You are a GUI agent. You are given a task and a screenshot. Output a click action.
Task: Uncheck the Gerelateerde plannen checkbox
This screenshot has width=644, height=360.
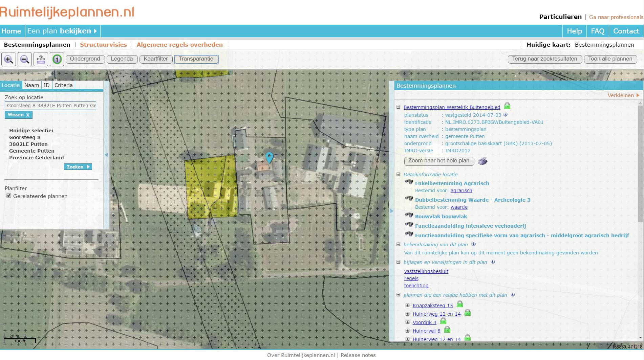pyautogui.click(x=8, y=196)
